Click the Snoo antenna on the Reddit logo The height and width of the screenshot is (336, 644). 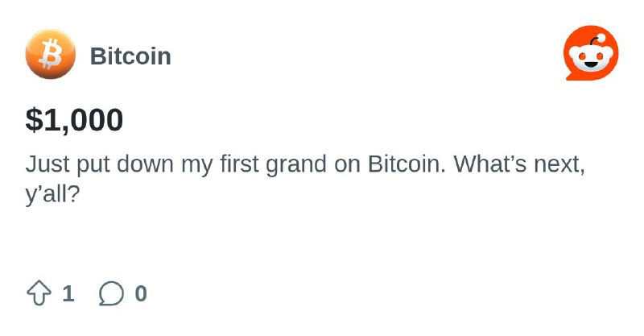pyautogui.click(x=597, y=40)
